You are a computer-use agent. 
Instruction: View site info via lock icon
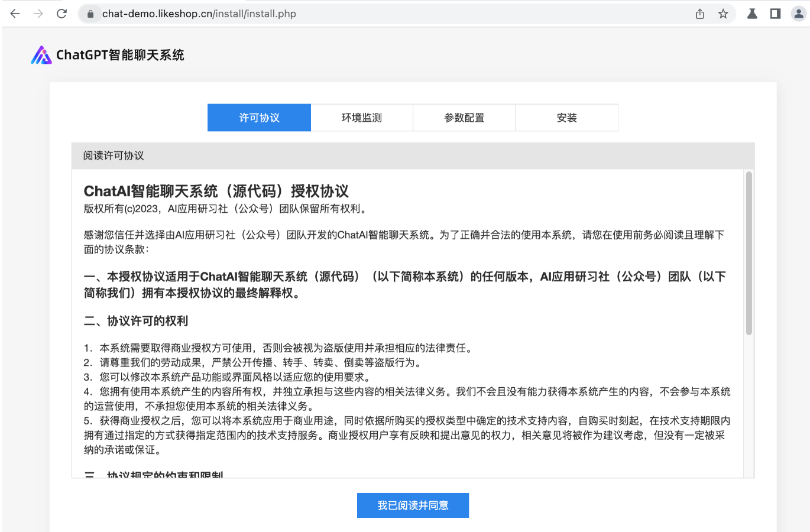90,14
